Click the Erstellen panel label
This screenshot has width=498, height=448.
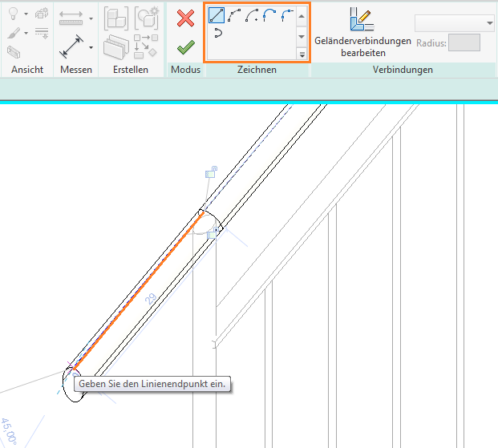click(132, 71)
